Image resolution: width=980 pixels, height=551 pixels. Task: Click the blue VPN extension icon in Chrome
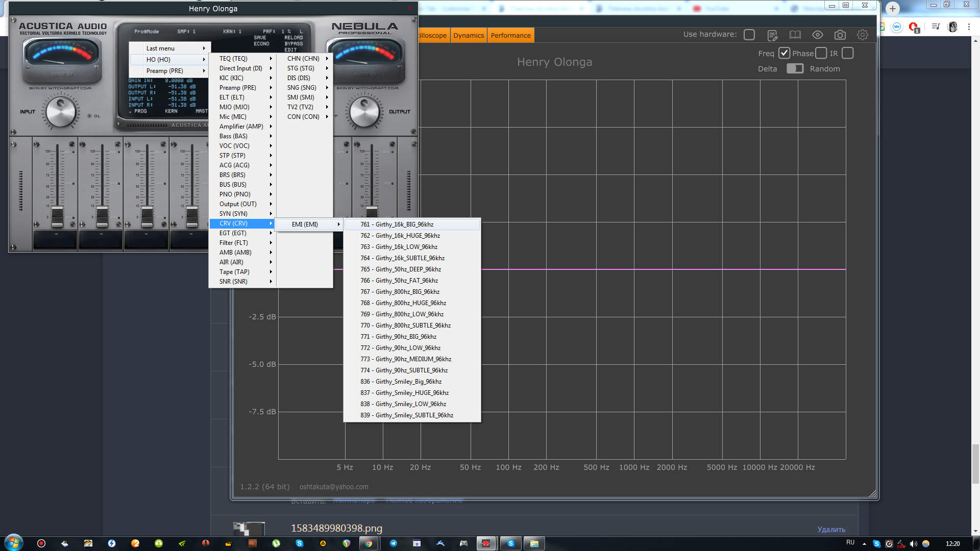(897, 27)
